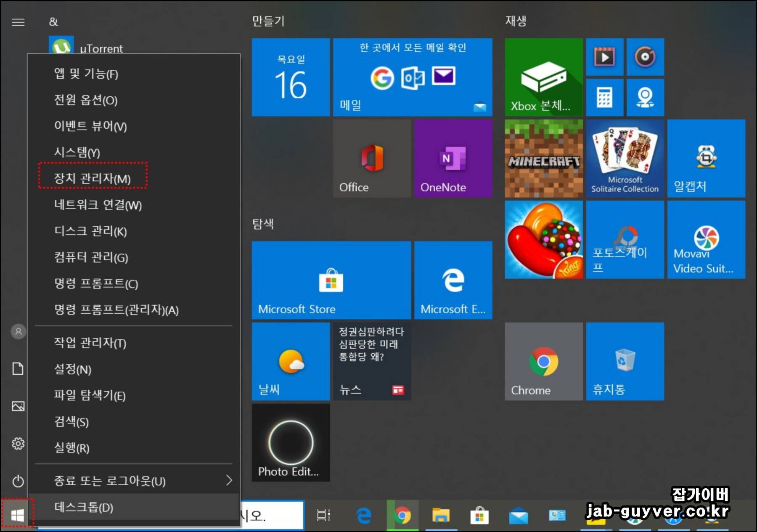Click the 재생 group header
This screenshot has height=532, width=757.
click(x=516, y=21)
